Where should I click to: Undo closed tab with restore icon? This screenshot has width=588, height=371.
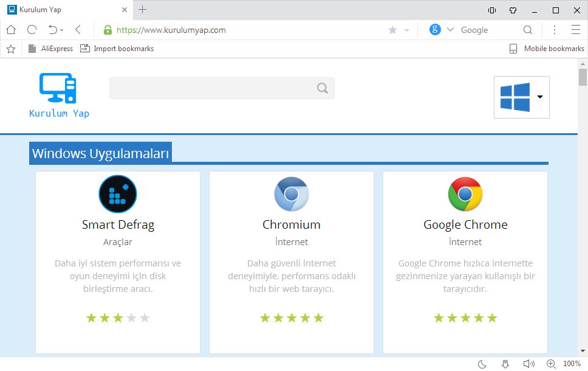[53, 30]
